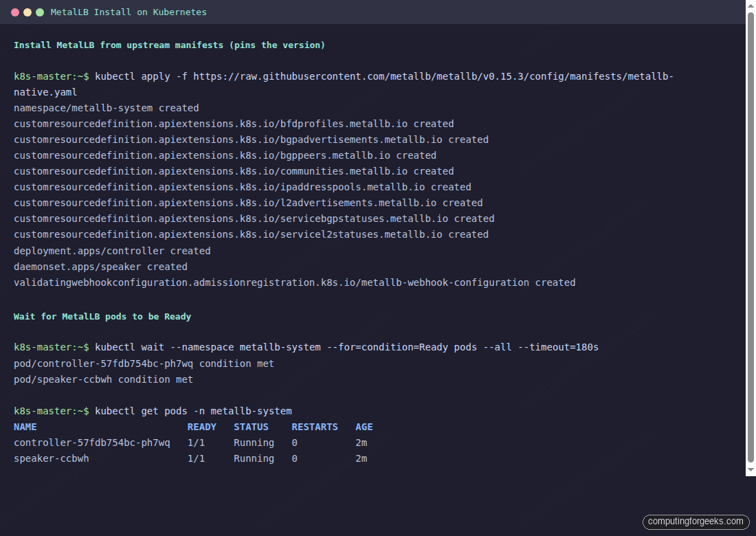Click the Install MetalLB heading text

click(x=168, y=45)
